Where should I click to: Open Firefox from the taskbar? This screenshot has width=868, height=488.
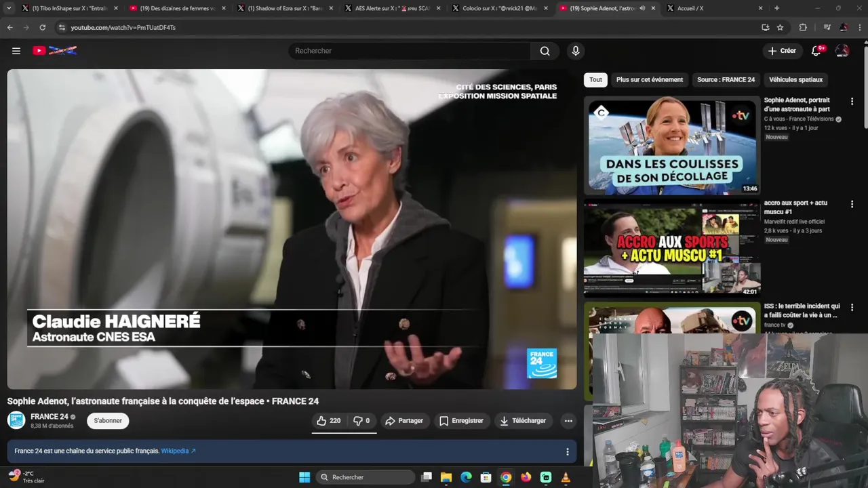526,477
